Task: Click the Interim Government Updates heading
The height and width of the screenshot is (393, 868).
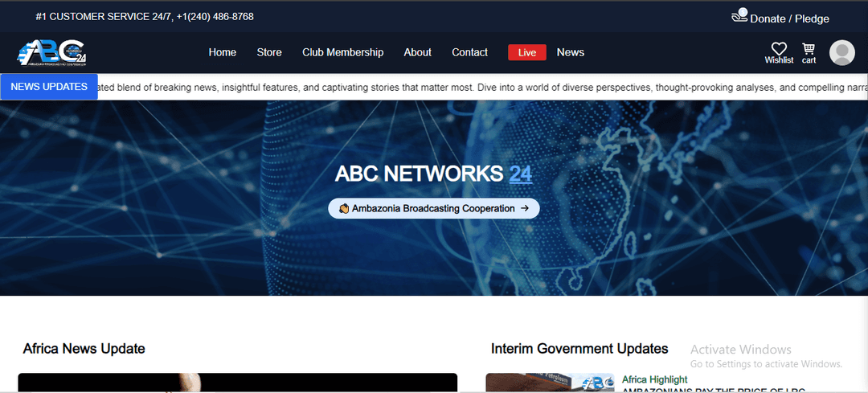Action: (x=579, y=349)
